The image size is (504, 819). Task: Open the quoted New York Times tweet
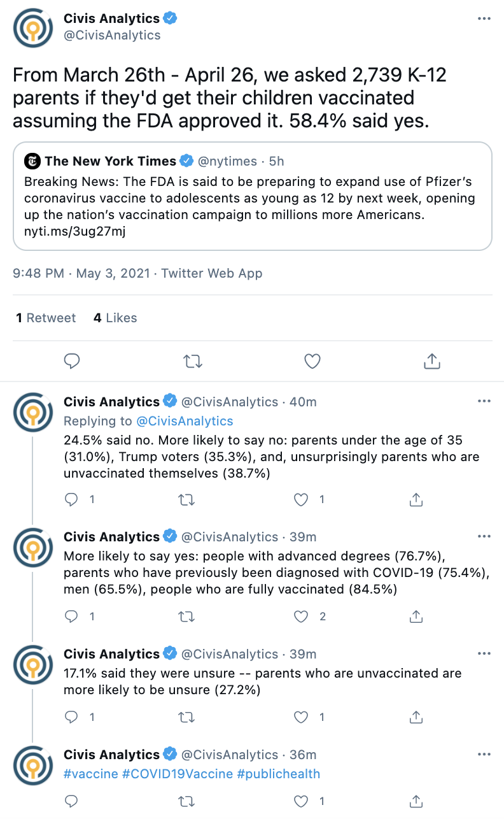pos(253,196)
